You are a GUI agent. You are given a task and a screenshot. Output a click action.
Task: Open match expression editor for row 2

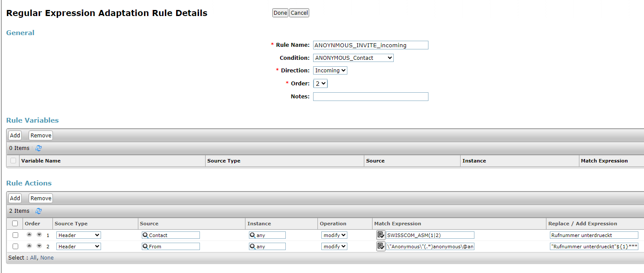click(381, 246)
